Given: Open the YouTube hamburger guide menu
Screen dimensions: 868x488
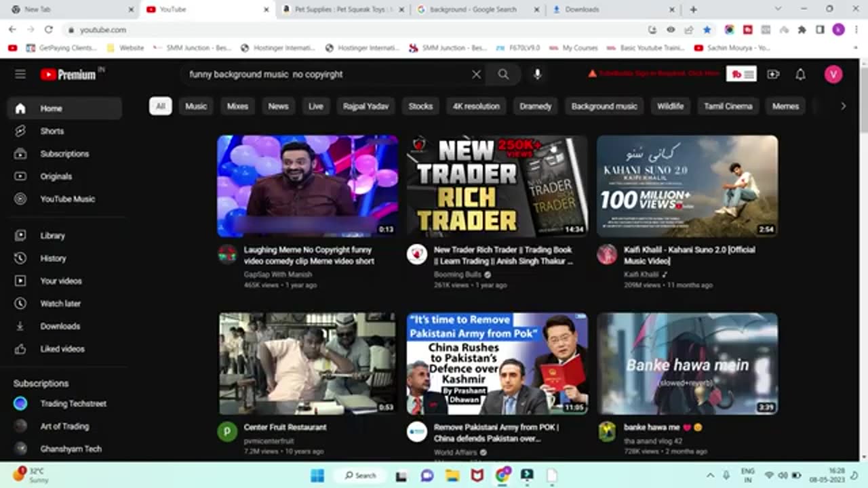Looking at the screenshot, I should [x=20, y=75].
